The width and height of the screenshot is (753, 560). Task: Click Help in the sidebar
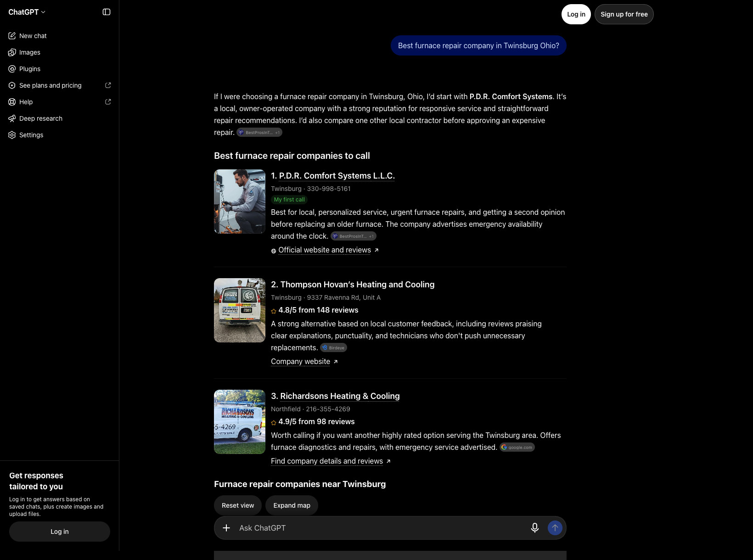tap(60, 102)
